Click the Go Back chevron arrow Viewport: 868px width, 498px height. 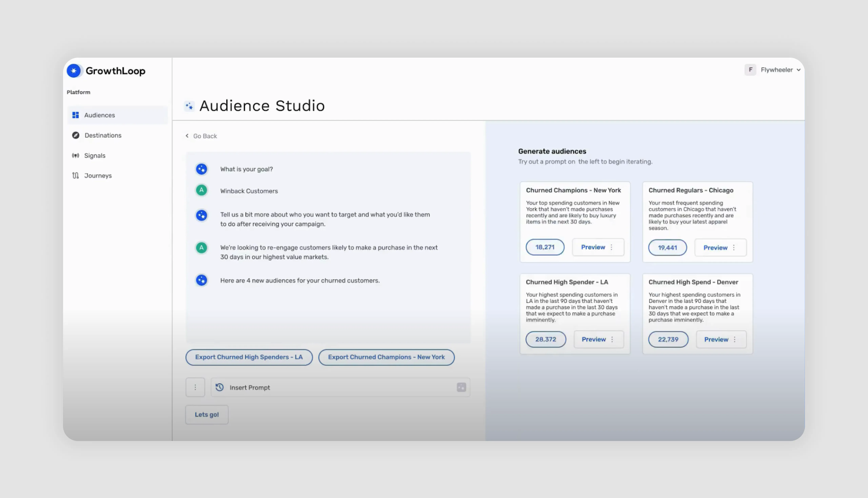click(187, 136)
